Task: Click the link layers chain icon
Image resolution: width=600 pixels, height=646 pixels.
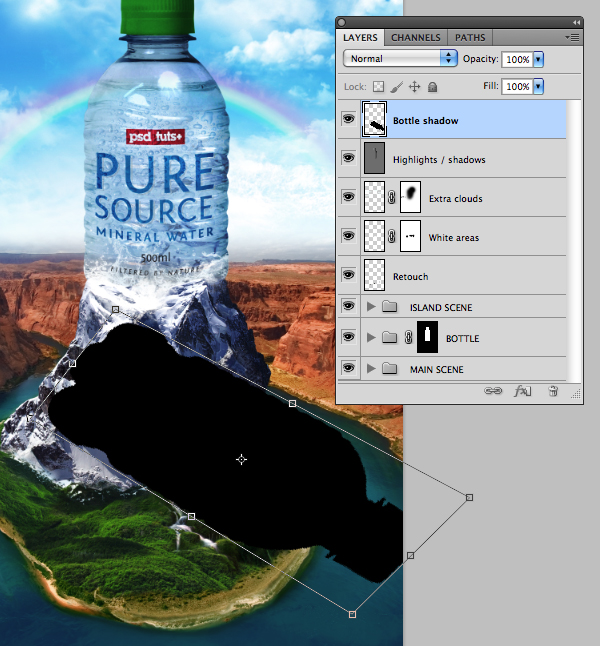Action: (x=493, y=391)
